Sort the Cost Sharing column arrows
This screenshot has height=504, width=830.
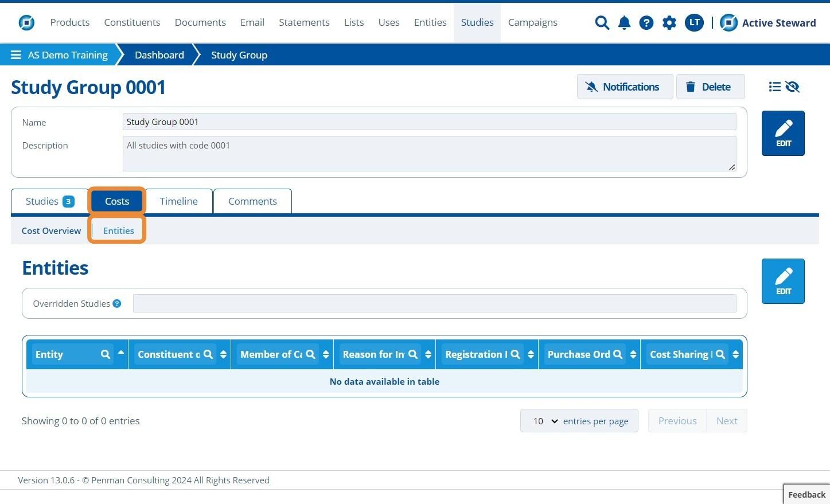click(x=735, y=354)
